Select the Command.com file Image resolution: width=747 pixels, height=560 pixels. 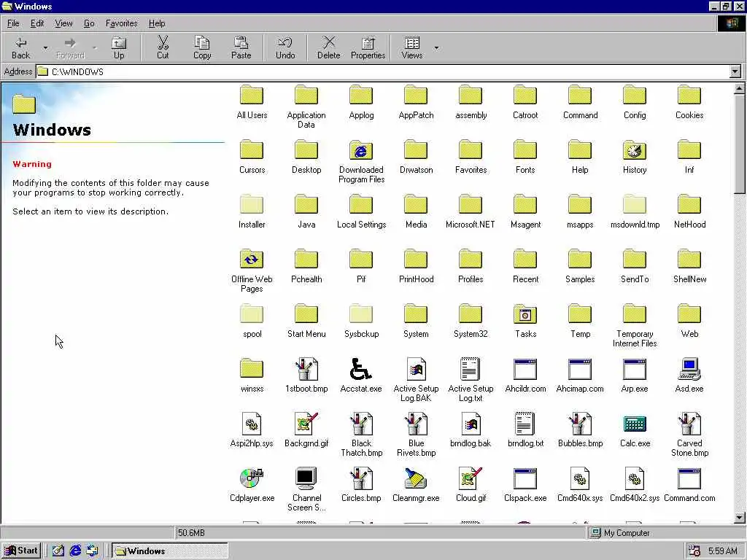click(689, 485)
